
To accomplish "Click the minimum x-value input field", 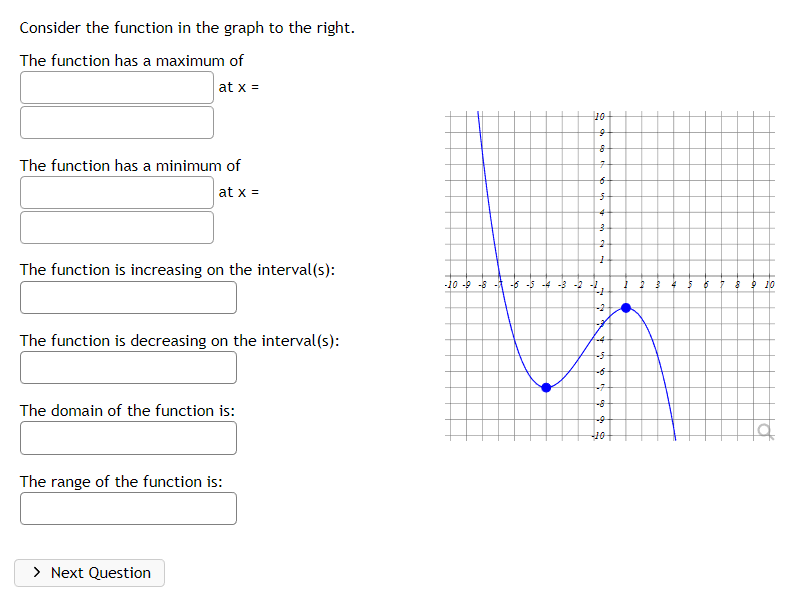I will point(116,227).
